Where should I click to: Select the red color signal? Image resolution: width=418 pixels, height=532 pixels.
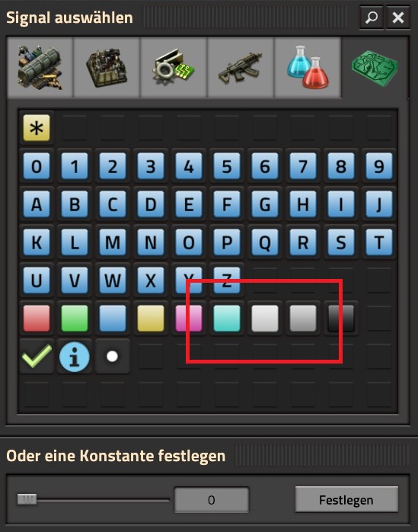click(x=37, y=318)
